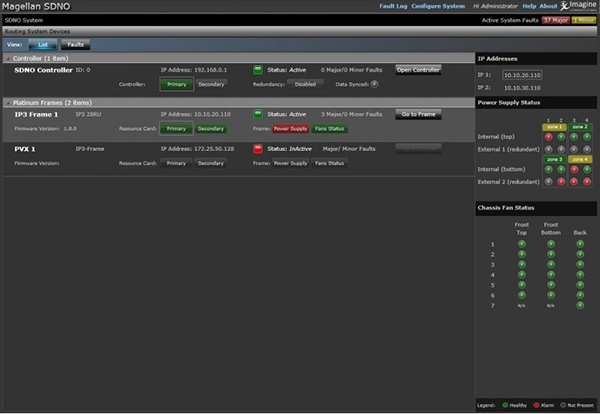Collapse the IP Addresses panel header
The height and width of the screenshot is (414, 600).
pyautogui.click(x=536, y=60)
